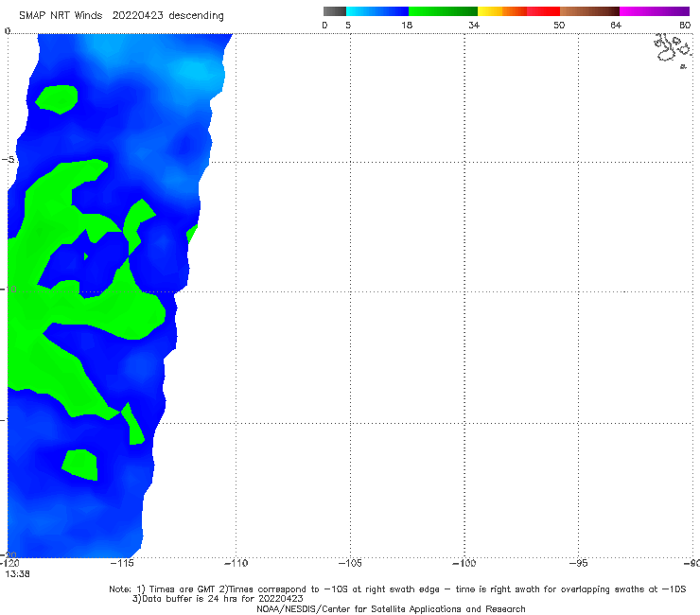
Task: Click the green segment of the color bar
Action: (444, 11)
